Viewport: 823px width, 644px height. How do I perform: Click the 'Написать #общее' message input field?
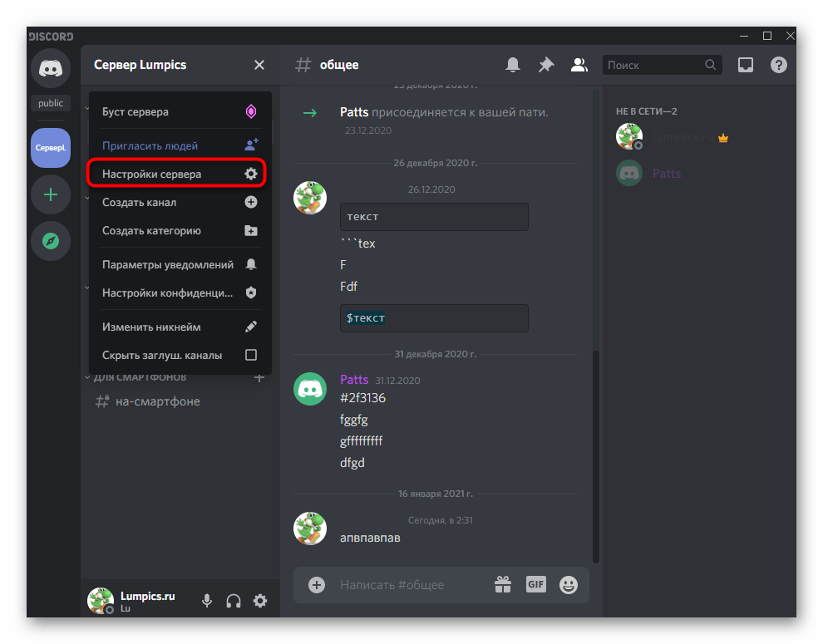(407, 585)
